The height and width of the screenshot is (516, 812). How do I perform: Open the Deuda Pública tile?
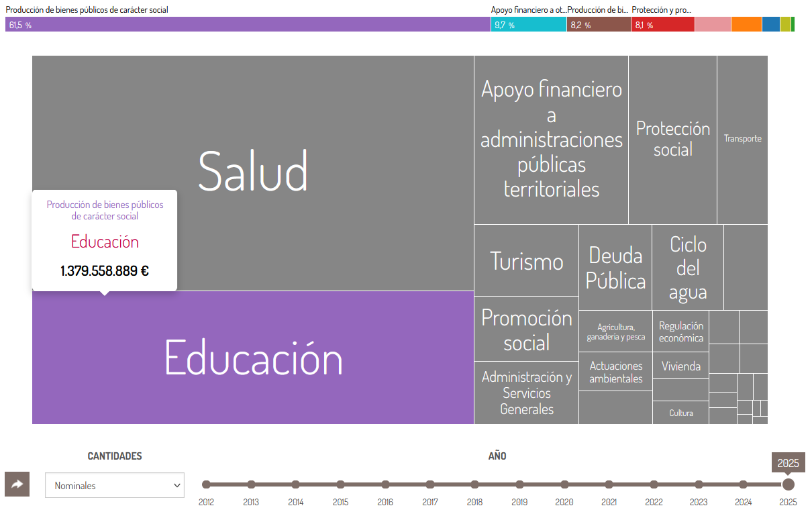(615, 267)
